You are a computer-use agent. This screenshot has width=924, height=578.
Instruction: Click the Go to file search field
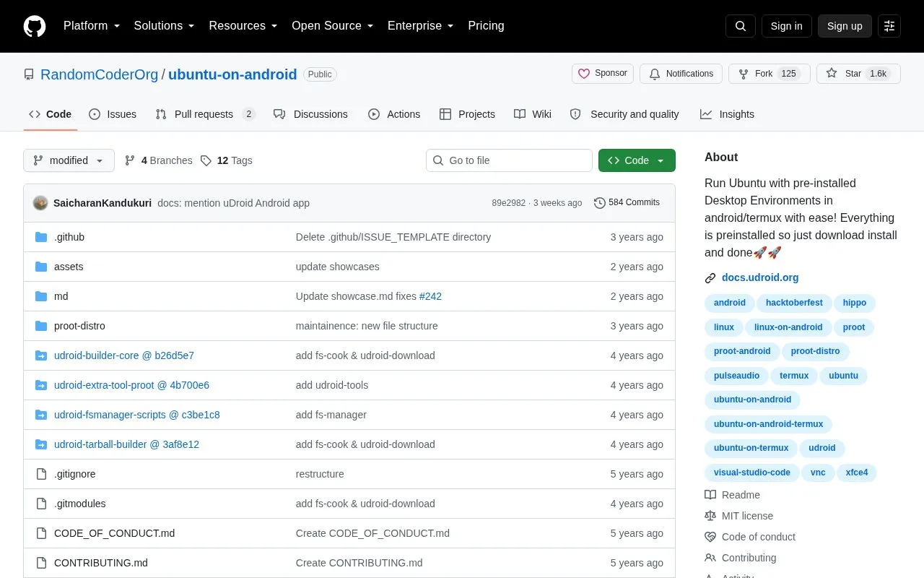coord(509,160)
